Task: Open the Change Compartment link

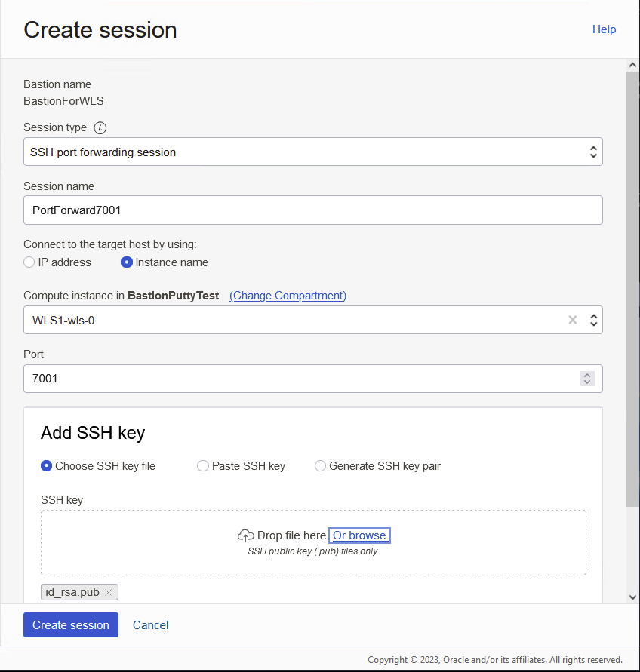Action: tap(287, 296)
